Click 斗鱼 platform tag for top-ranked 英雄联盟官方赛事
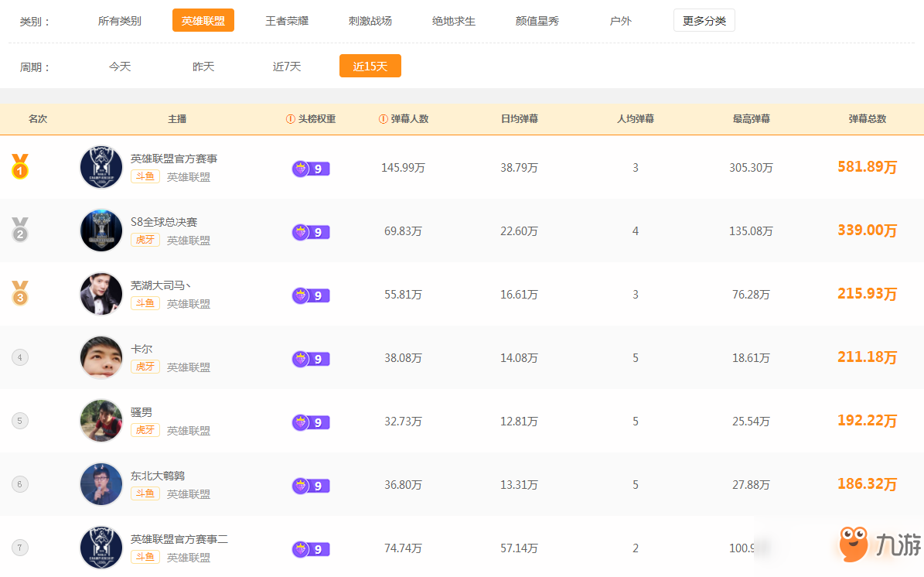Screen dimensions: 924x577 [145, 176]
